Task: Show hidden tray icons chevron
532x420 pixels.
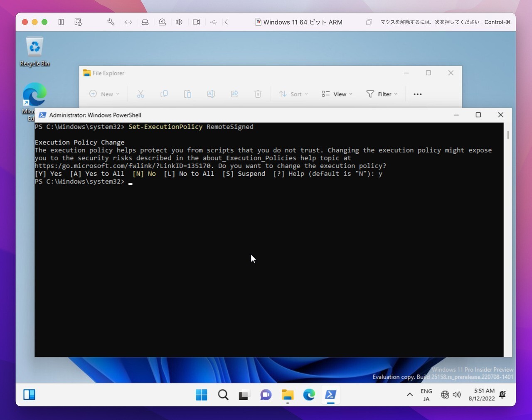Action: tap(410, 395)
